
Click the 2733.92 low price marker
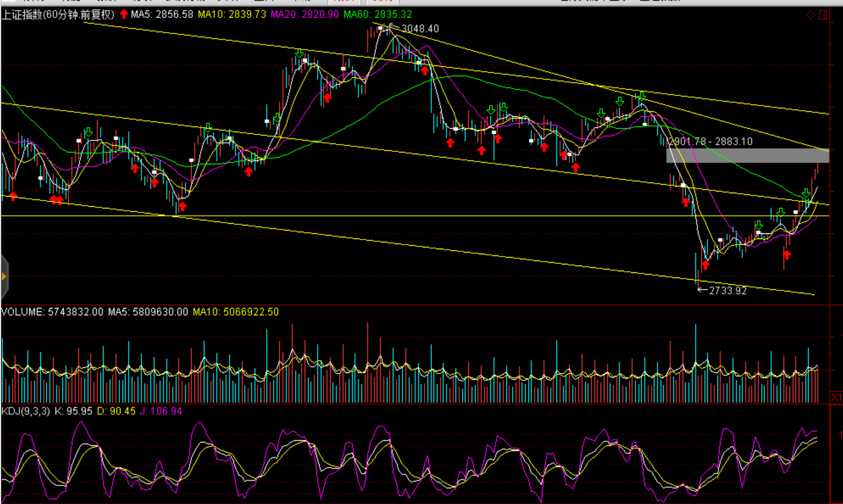pyautogui.click(x=727, y=290)
